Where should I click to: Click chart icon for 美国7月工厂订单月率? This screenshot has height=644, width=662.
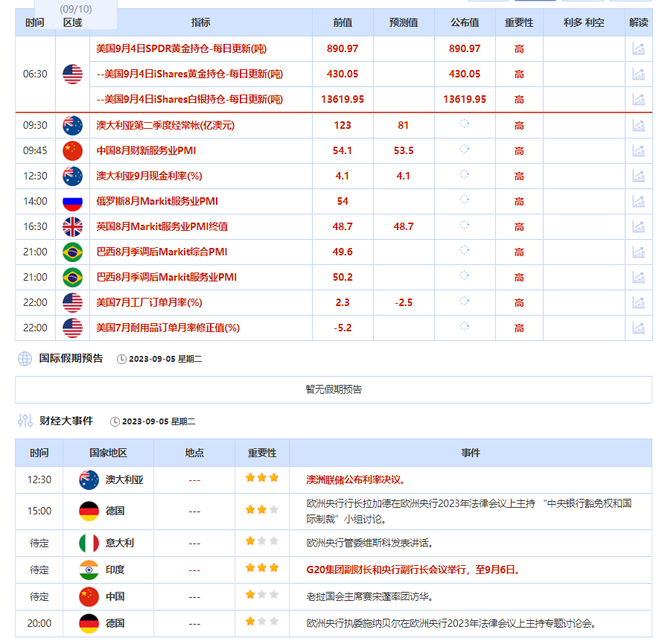(638, 302)
